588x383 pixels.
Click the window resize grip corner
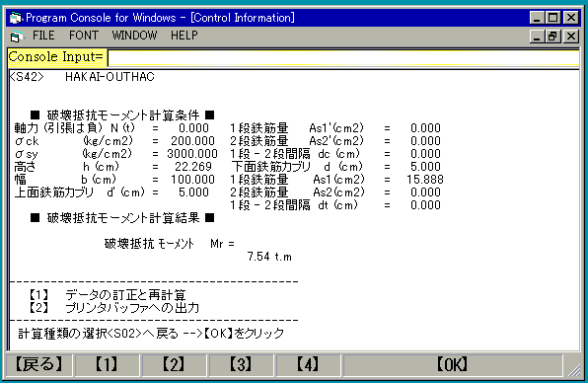pyautogui.click(x=574, y=370)
